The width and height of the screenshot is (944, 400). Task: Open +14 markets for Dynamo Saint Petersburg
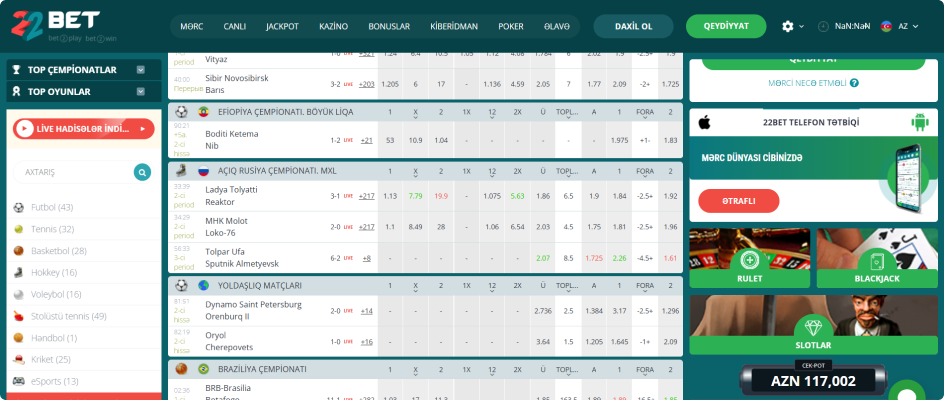367,311
